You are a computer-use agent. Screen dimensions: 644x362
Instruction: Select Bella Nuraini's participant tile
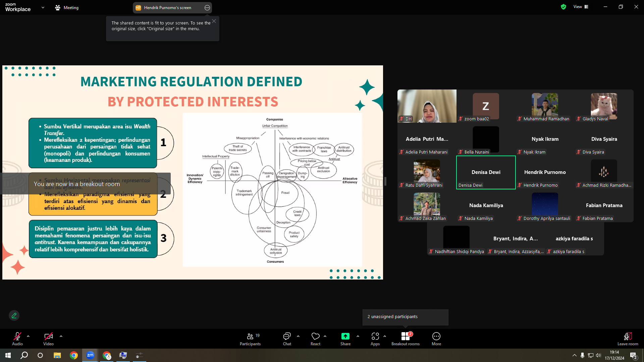486,139
